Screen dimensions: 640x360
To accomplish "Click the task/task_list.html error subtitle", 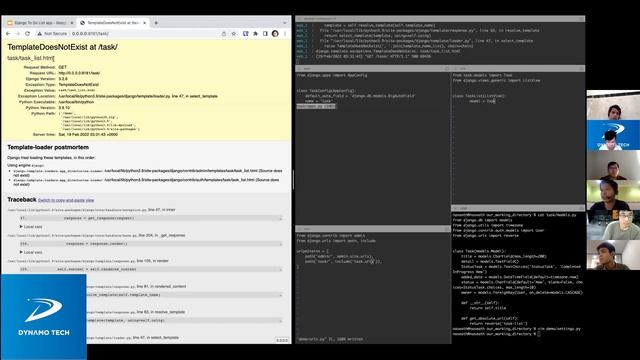I will tap(30, 58).
